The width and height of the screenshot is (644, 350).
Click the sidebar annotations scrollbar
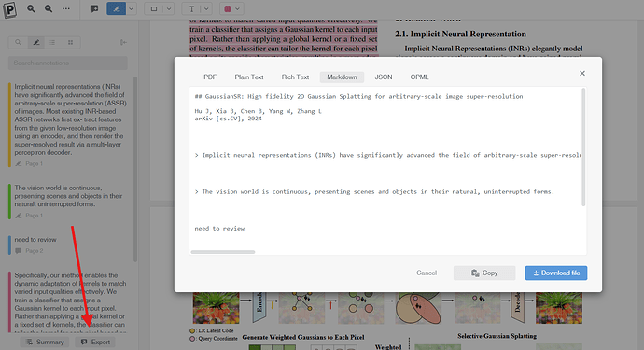(135, 169)
